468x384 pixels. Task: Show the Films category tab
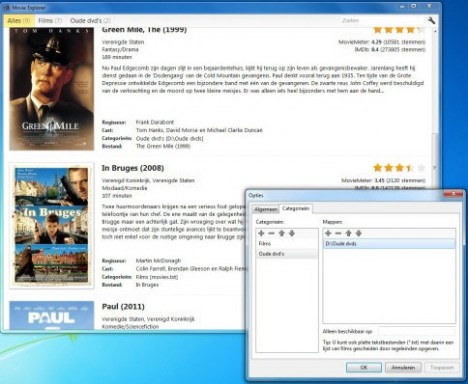[x=50, y=21]
